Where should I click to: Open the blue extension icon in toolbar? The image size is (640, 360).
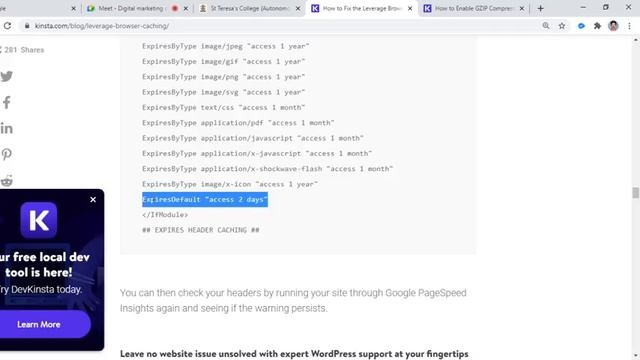click(581, 26)
